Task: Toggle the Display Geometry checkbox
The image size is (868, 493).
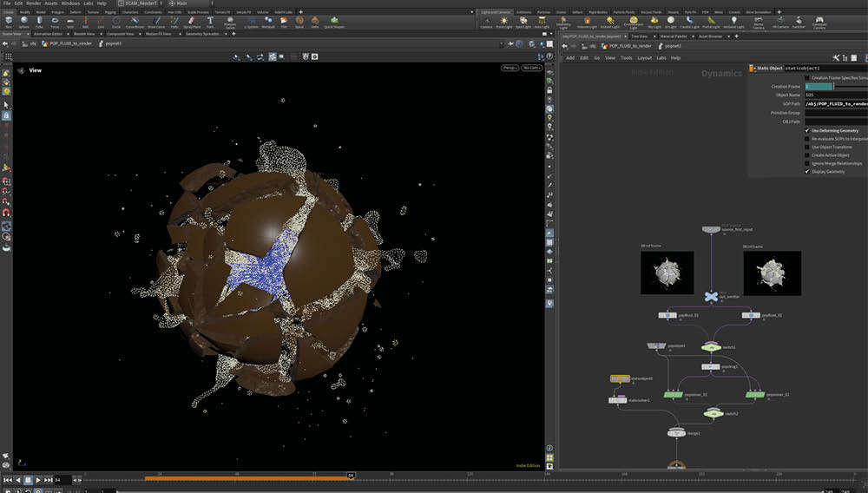Action: (x=807, y=172)
